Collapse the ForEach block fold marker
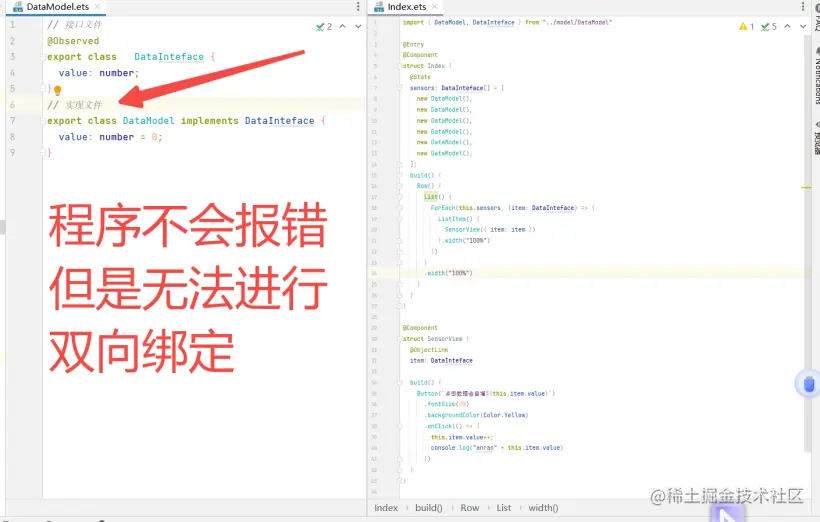This screenshot has height=522, width=820. point(400,208)
